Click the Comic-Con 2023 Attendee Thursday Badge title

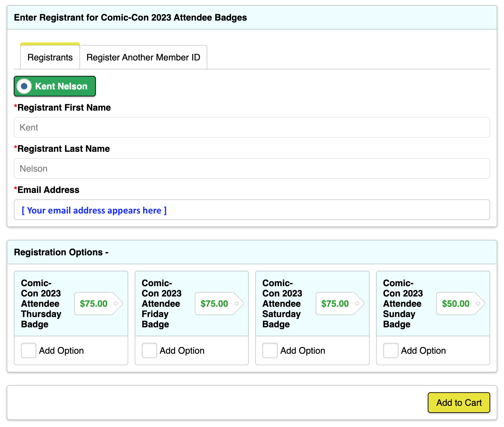[x=41, y=304]
